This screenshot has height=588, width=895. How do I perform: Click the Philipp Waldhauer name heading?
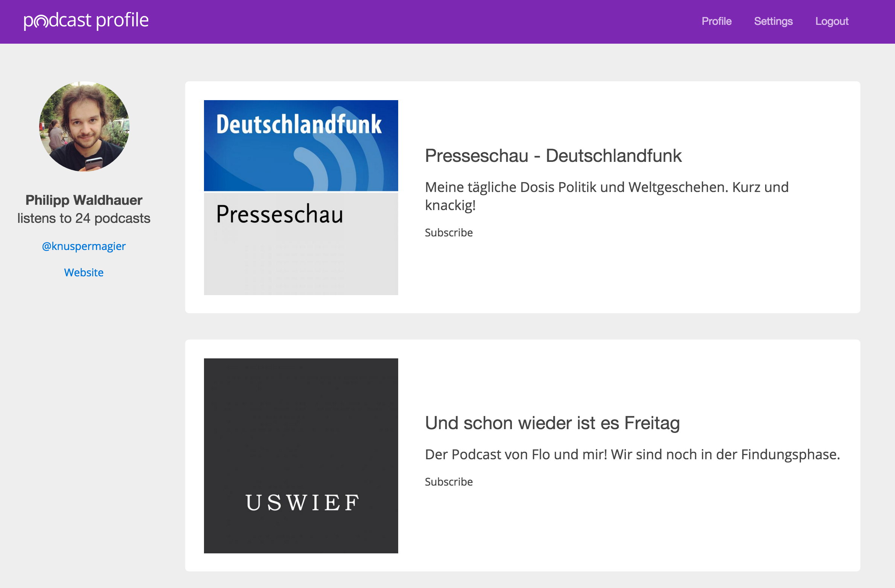(x=84, y=200)
